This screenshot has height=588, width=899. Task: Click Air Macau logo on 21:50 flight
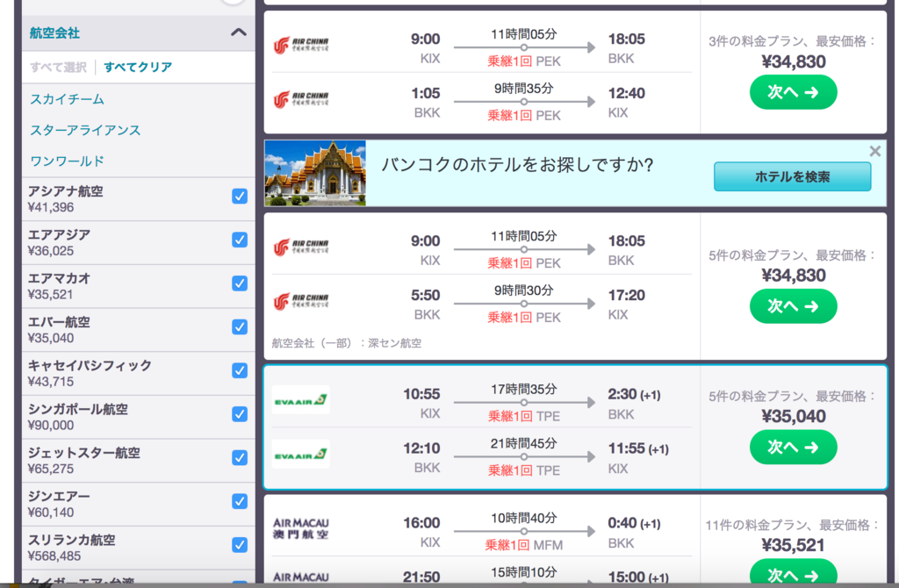pos(301,577)
